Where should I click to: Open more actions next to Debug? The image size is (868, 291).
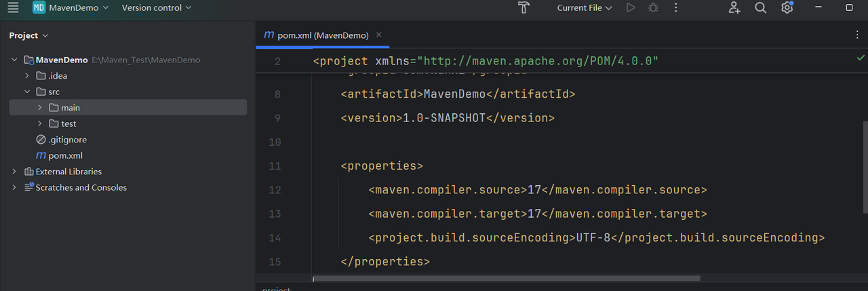(x=675, y=8)
